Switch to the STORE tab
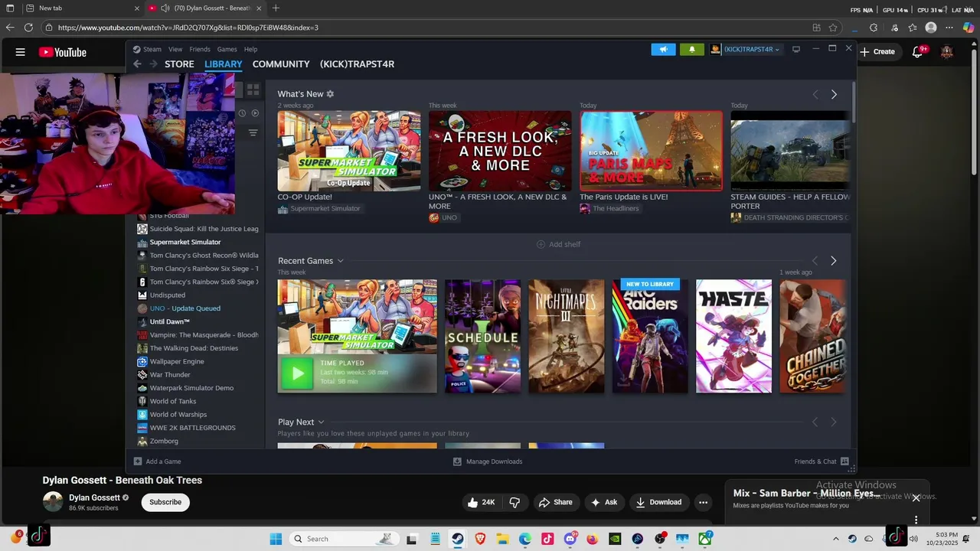Screen dimensions: 980x551 coord(179,64)
